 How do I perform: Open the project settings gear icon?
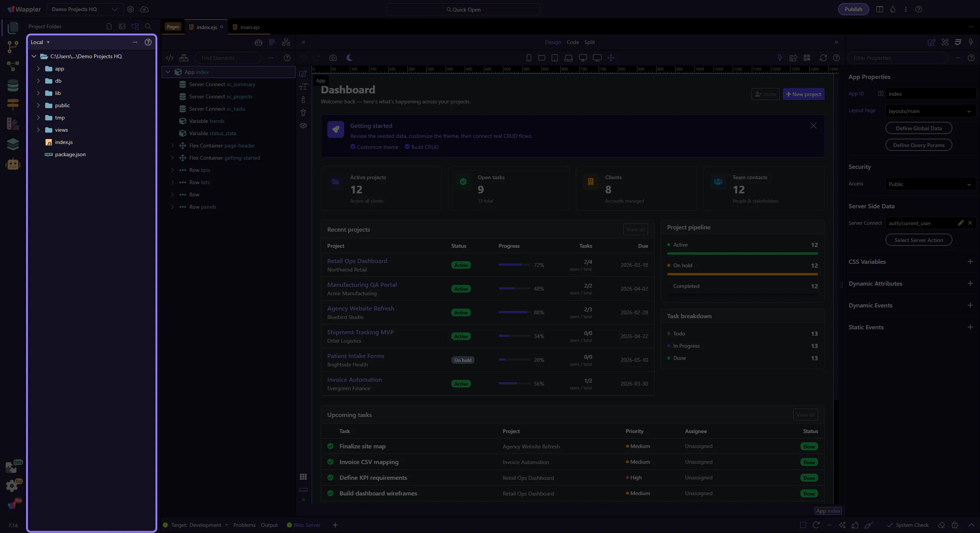tap(131, 9)
